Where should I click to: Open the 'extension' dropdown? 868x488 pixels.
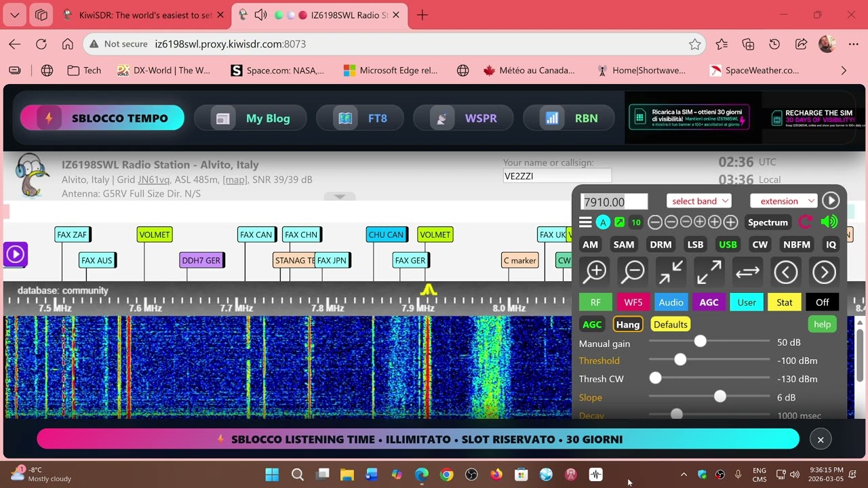[783, 201]
